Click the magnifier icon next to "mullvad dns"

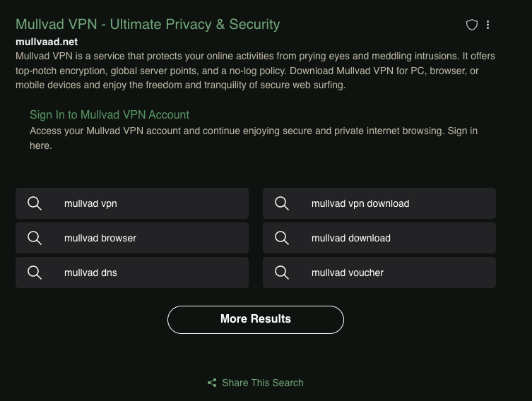35,273
